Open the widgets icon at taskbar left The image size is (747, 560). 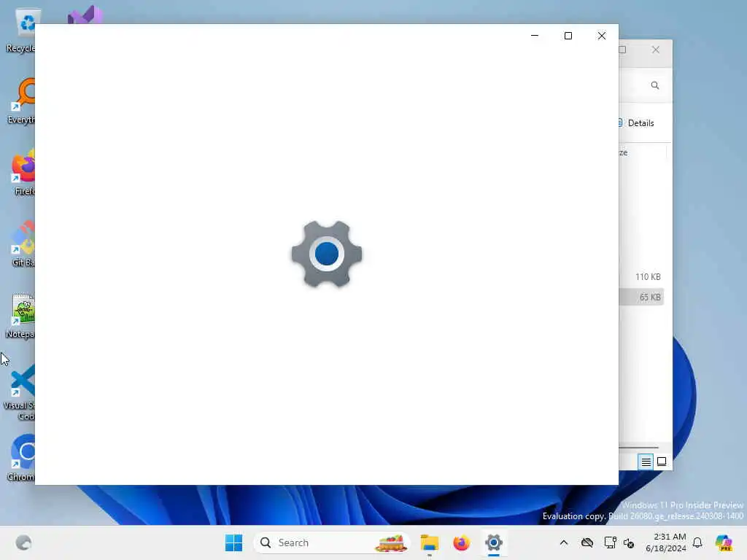[23, 542]
